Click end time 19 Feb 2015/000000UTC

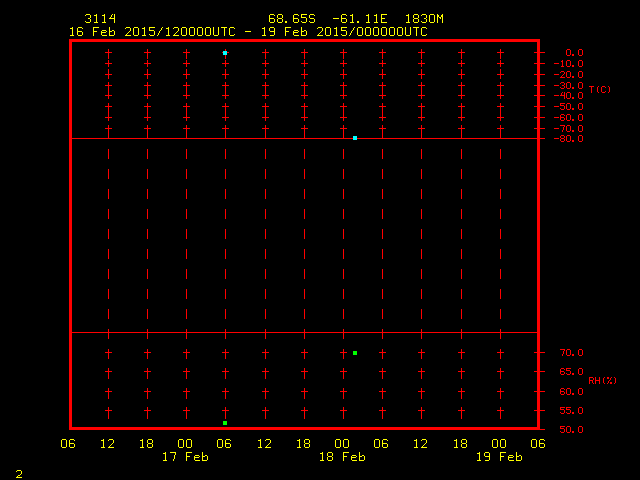point(344,32)
